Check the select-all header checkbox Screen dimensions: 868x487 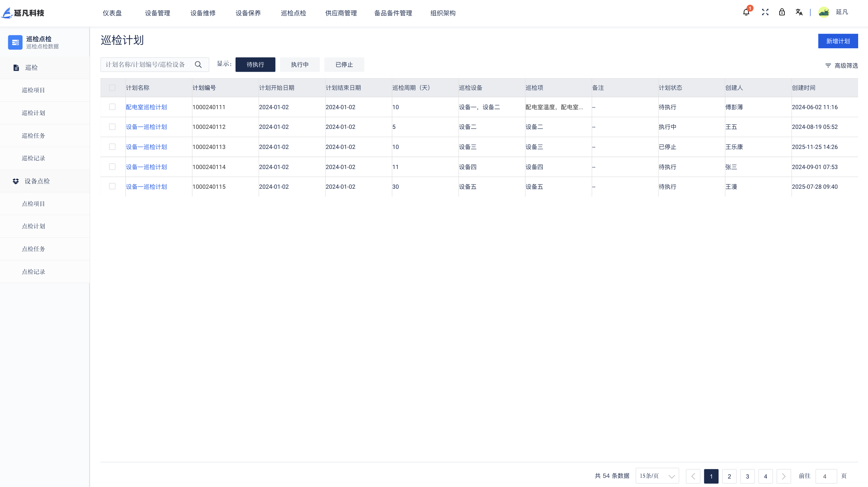pyautogui.click(x=112, y=88)
